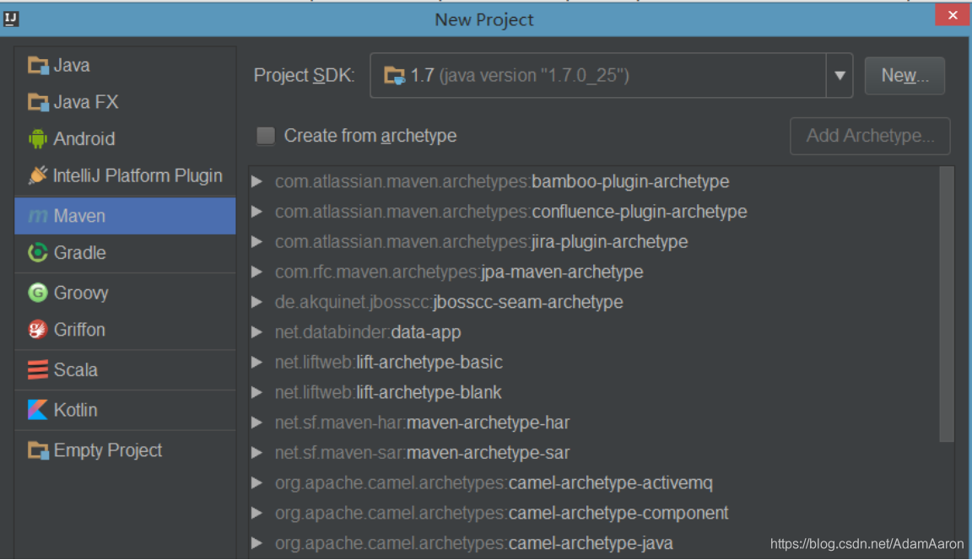972x560 pixels.
Task: Click the red Griffon icon
Action: (x=38, y=330)
